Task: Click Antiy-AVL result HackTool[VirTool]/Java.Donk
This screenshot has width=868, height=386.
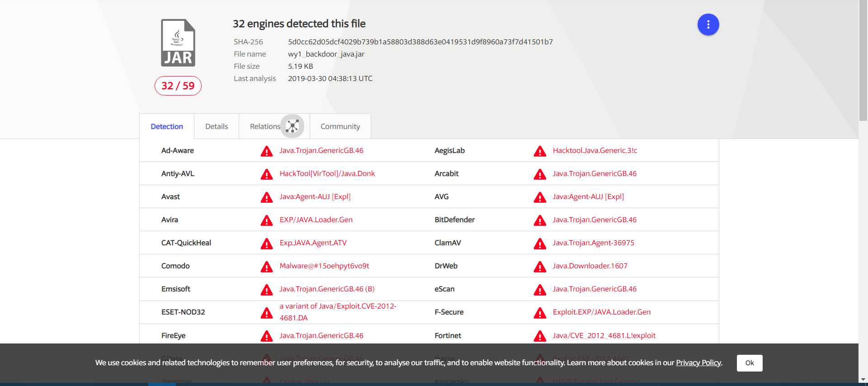Action: (327, 173)
